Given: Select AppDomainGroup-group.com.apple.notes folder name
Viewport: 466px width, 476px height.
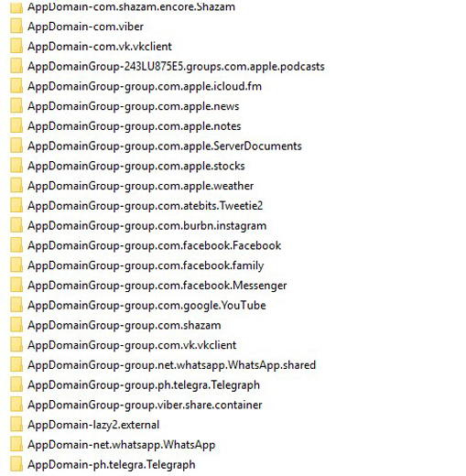Looking at the screenshot, I should [135, 126].
